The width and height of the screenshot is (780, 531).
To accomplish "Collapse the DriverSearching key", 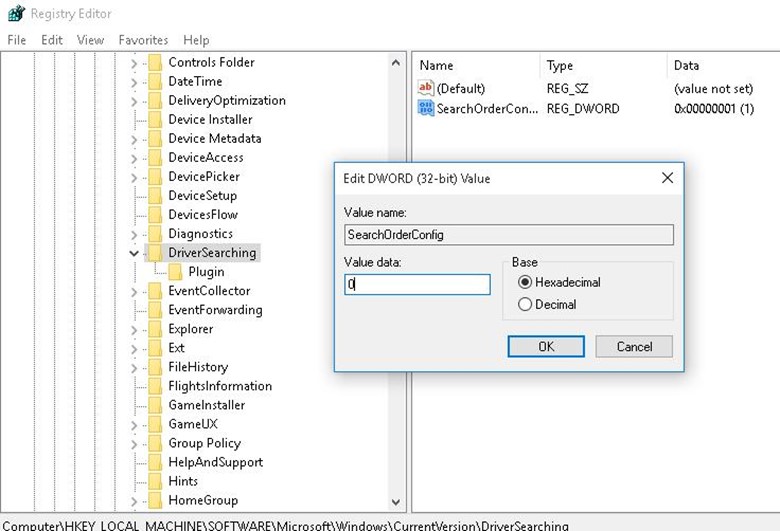I will click(x=134, y=253).
